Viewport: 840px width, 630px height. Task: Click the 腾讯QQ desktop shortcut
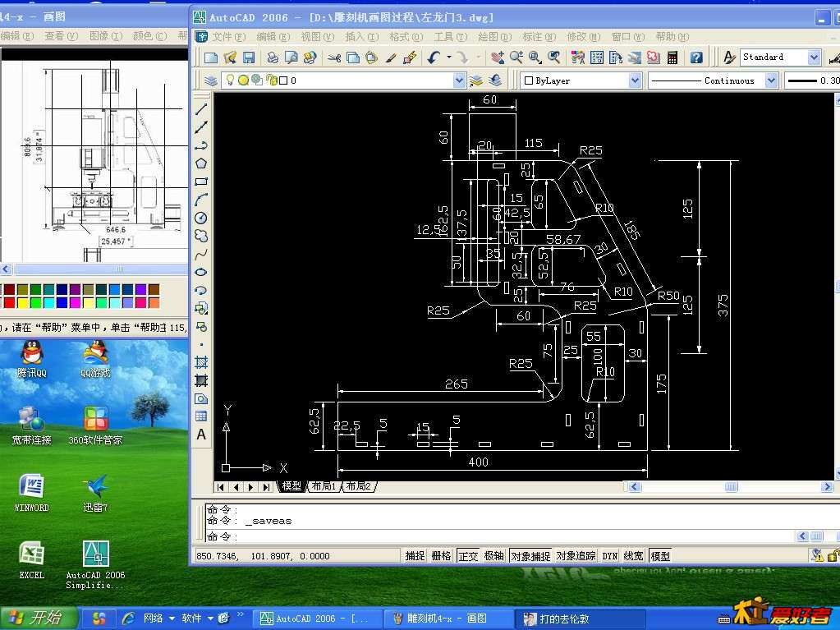coord(31,360)
